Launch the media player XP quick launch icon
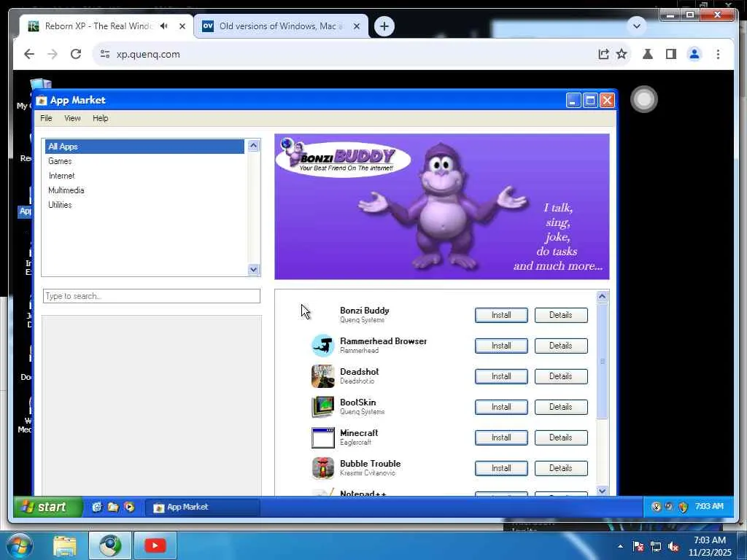747x560 pixels. [x=129, y=507]
